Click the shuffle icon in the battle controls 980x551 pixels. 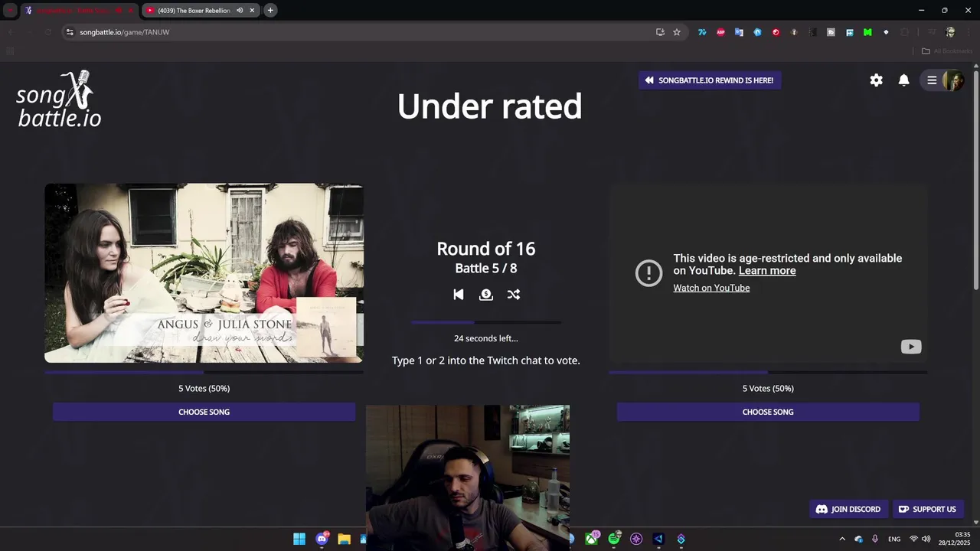click(514, 295)
